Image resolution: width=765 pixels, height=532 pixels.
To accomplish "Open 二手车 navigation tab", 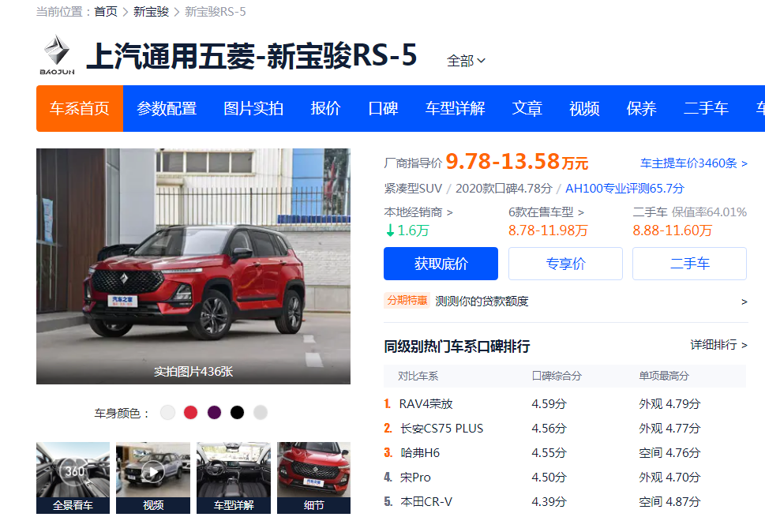I will (706, 108).
